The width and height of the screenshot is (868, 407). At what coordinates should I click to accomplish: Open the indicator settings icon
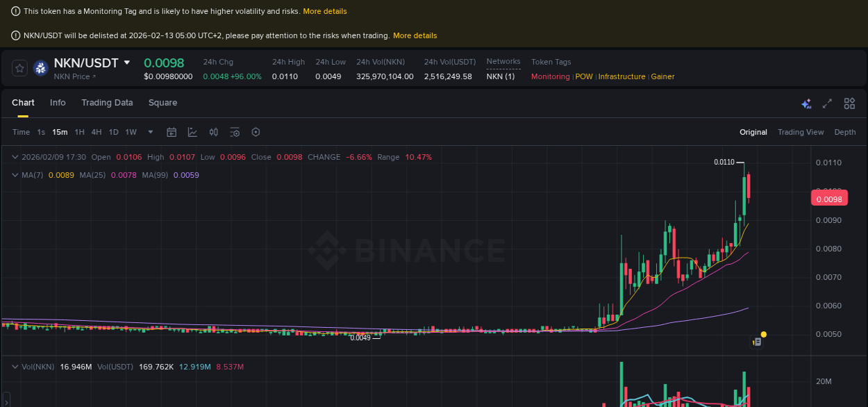pyautogui.click(x=234, y=132)
